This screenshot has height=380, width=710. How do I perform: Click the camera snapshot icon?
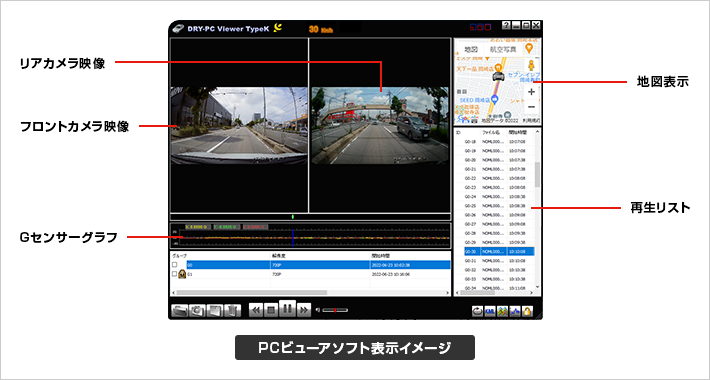[197, 311]
